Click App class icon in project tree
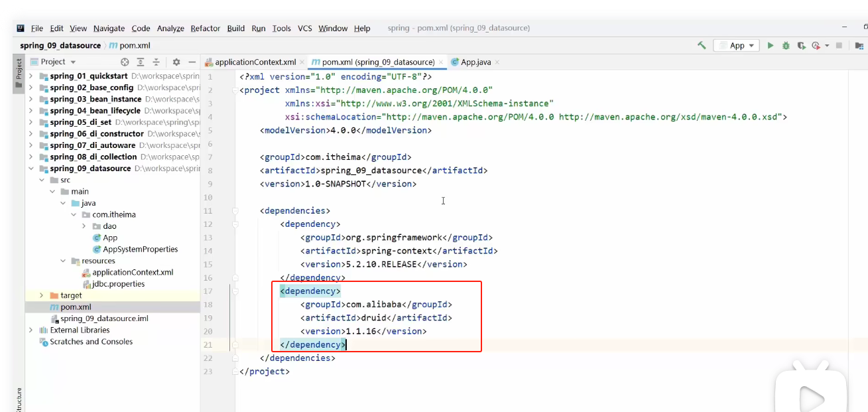Image resolution: width=868 pixels, height=412 pixels. click(x=97, y=238)
